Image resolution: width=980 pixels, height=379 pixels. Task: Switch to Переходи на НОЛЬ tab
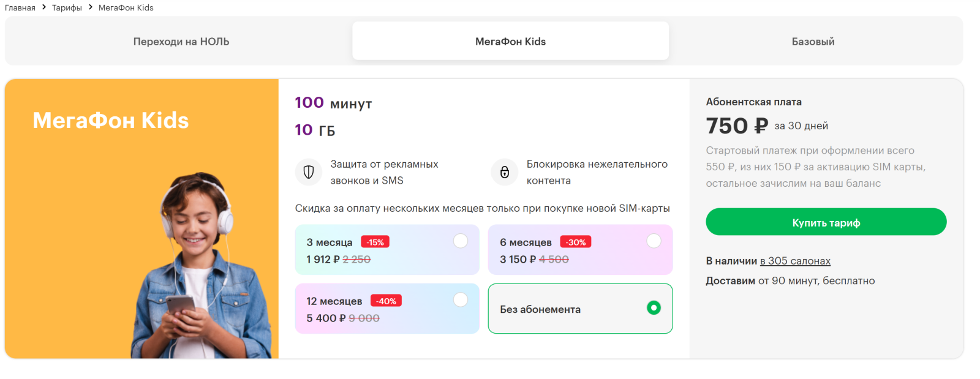click(x=181, y=42)
